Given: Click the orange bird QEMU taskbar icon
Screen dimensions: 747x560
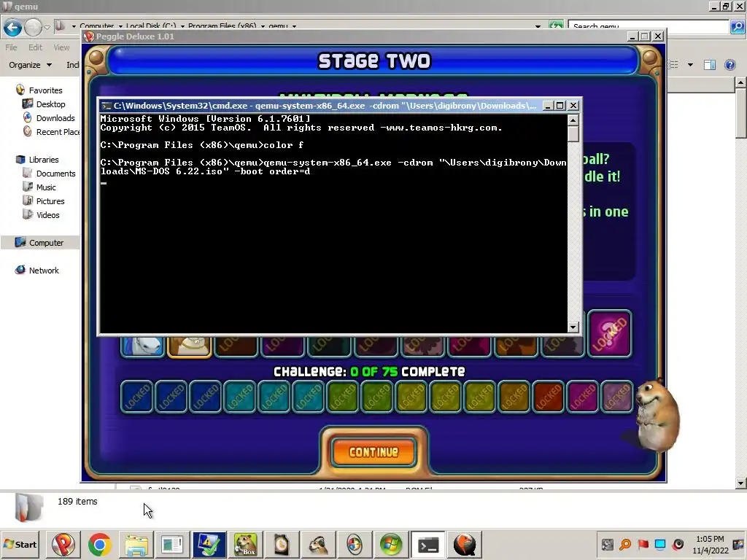Looking at the screenshot, I should 465,544.
